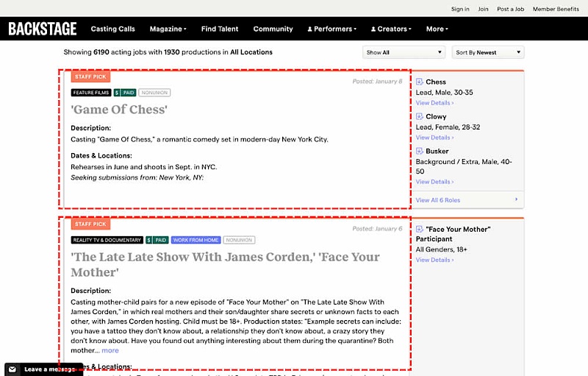Click the save icon beside Chess role

[420, 82]
